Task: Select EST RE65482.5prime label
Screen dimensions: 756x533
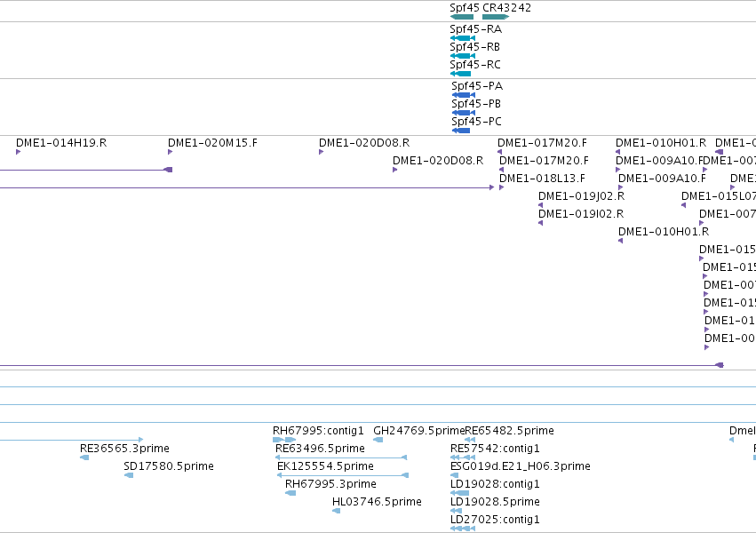Action: pos(510,431)
